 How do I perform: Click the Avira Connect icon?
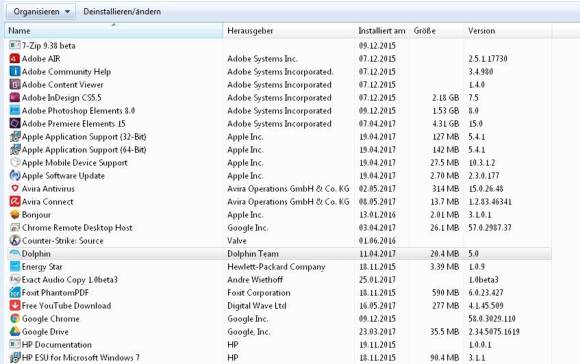(15, 202)
